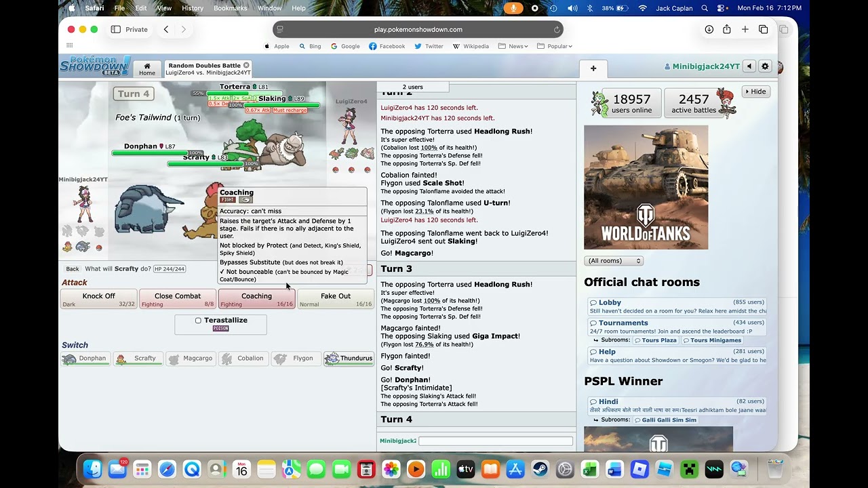Open the Twitter bookmark
Screen dimensions: 868x488
[429, 46]
